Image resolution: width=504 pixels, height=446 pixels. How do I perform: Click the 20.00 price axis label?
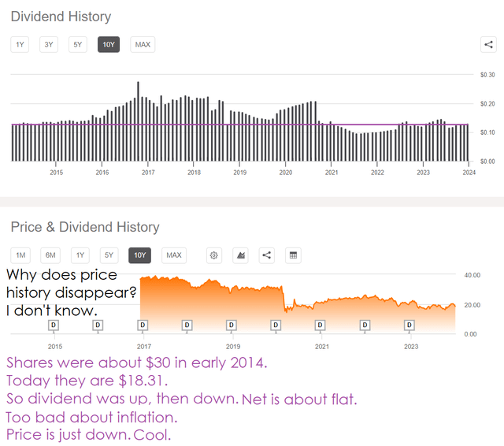(472, 305)
